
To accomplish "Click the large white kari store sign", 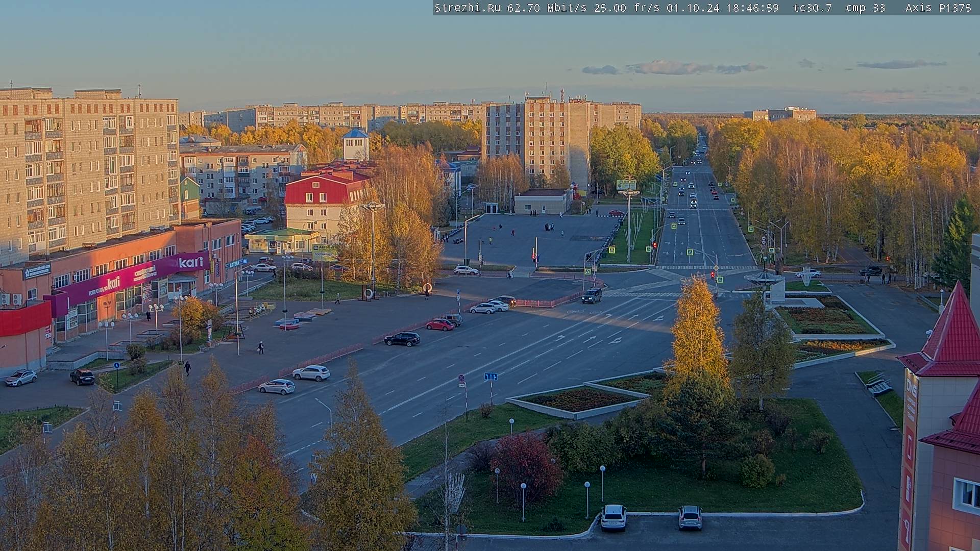I will [x=190, y=262].
